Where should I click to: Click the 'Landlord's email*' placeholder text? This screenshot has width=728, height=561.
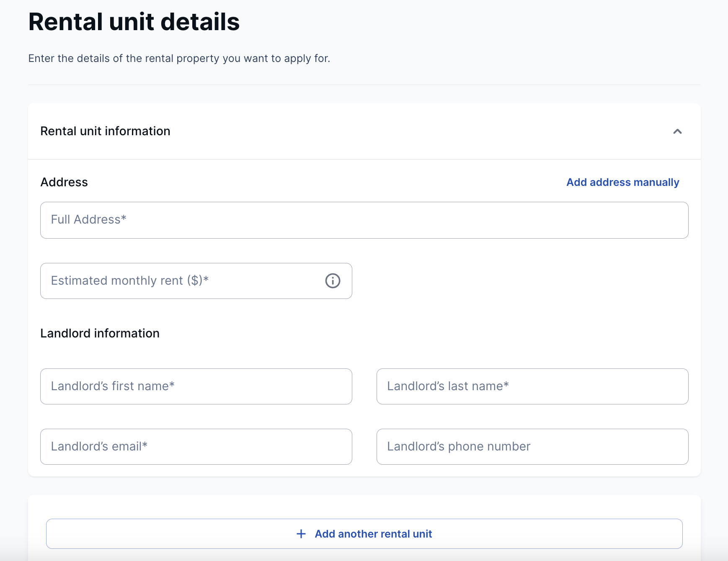[x=99, y=446]
